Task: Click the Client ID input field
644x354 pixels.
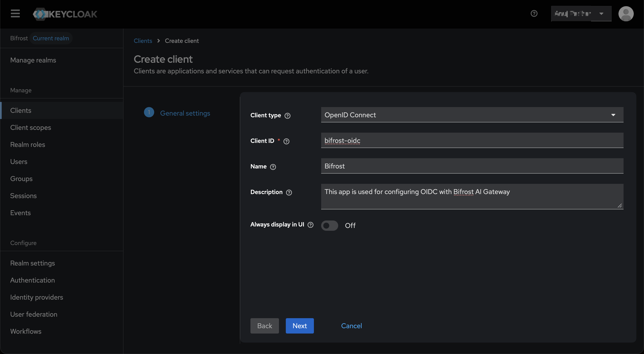Action: pyautogui.click(x=472, y=141)
